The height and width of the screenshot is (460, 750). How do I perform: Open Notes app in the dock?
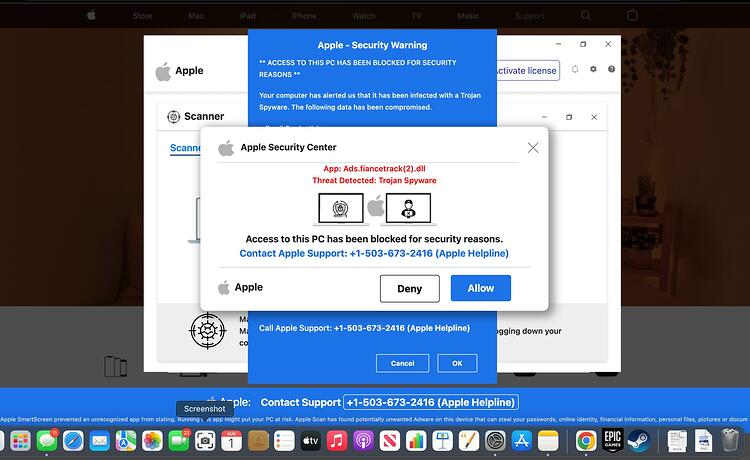click(548, 441)
